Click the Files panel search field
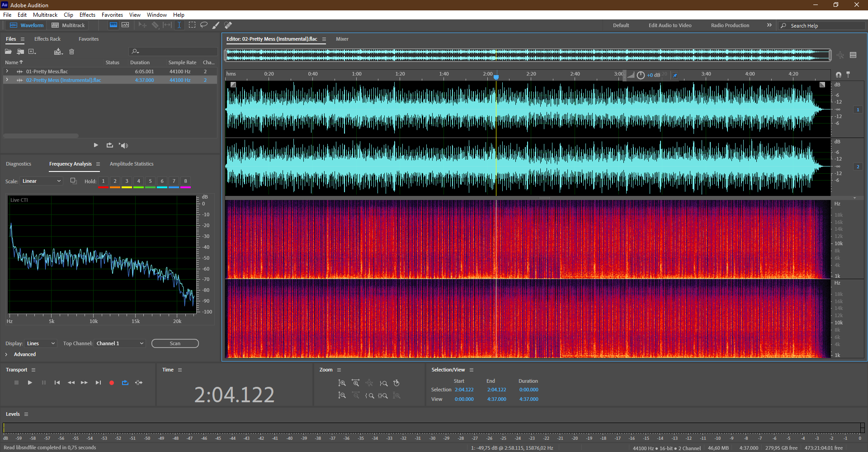This screenshot has width=868, height=452. click(173, 52)
